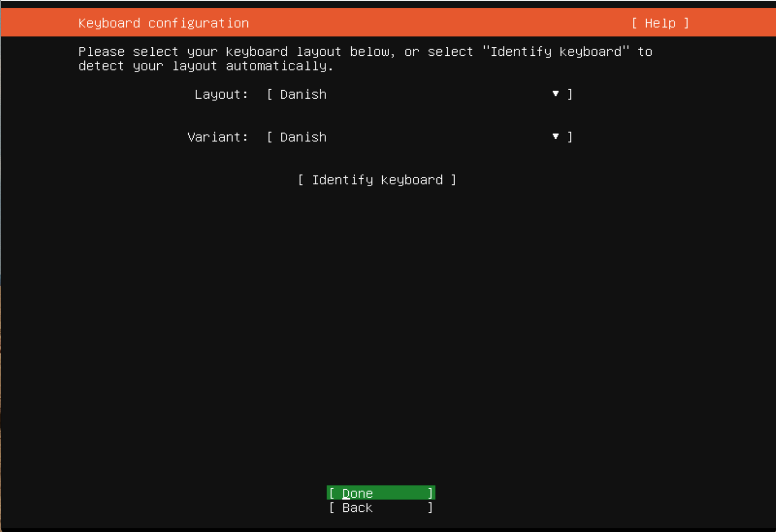Click the closing bracket of Back button

[x=430, y=507]
